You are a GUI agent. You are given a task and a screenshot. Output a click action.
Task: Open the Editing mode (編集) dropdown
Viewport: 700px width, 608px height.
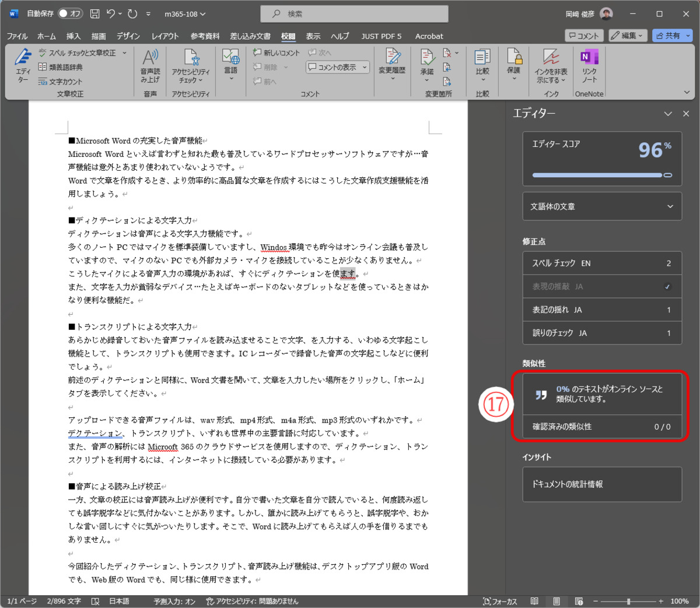(628, 36)
